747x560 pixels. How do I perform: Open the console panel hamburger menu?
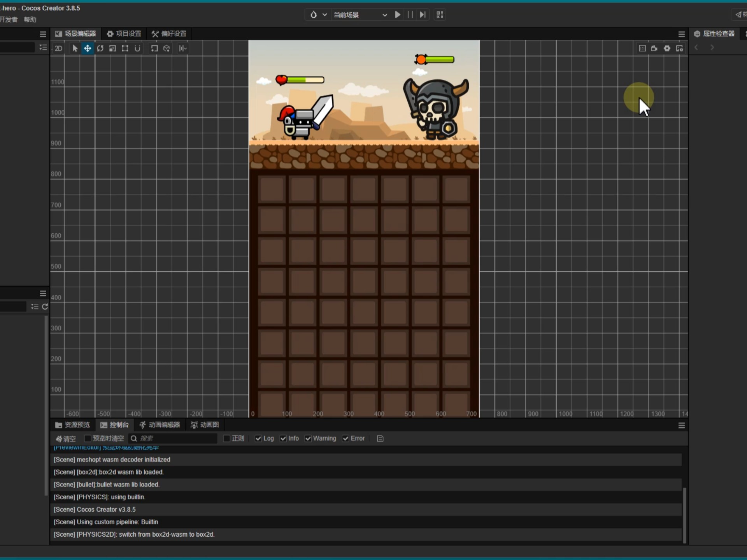click(x=682, y=425)
